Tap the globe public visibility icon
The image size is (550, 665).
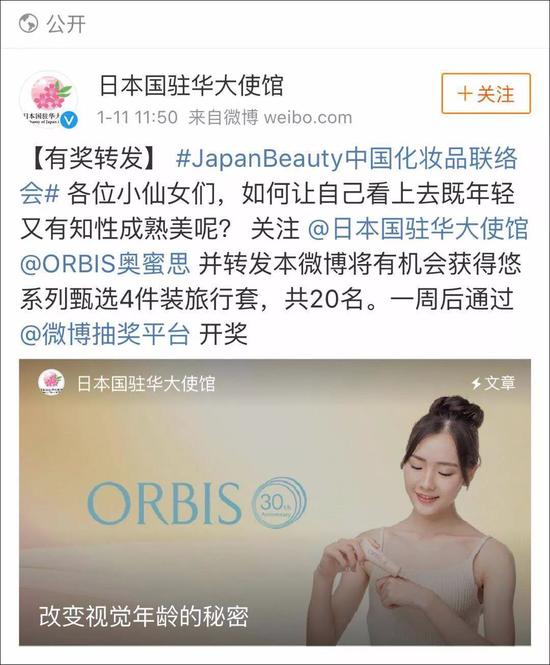coord(28,23)
